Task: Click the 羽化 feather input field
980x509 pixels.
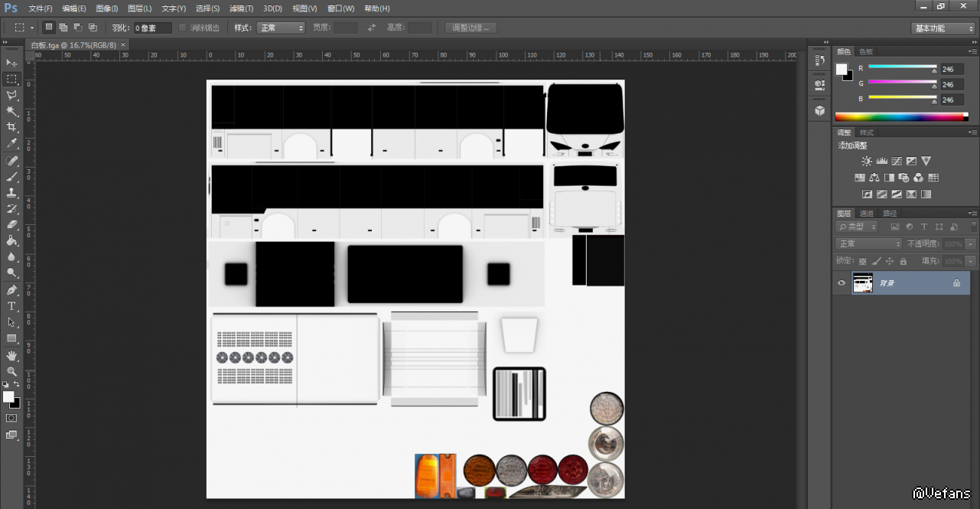Action: pyautogui.click(x=152, y=28)
